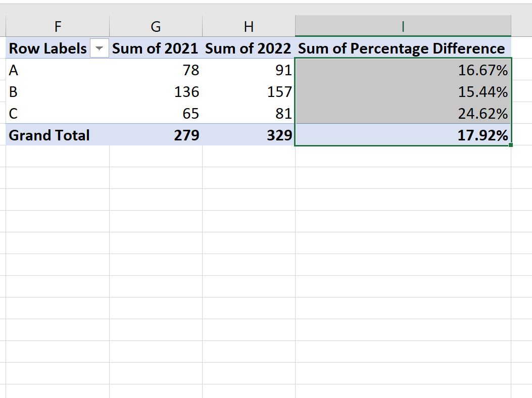532x398 pixels.
Task: Select column header F
Action: click(58, 26)
